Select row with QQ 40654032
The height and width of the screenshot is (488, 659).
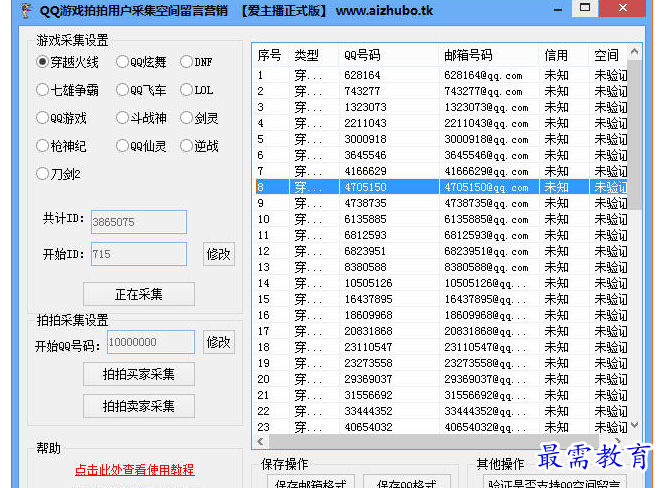point(440,427)
